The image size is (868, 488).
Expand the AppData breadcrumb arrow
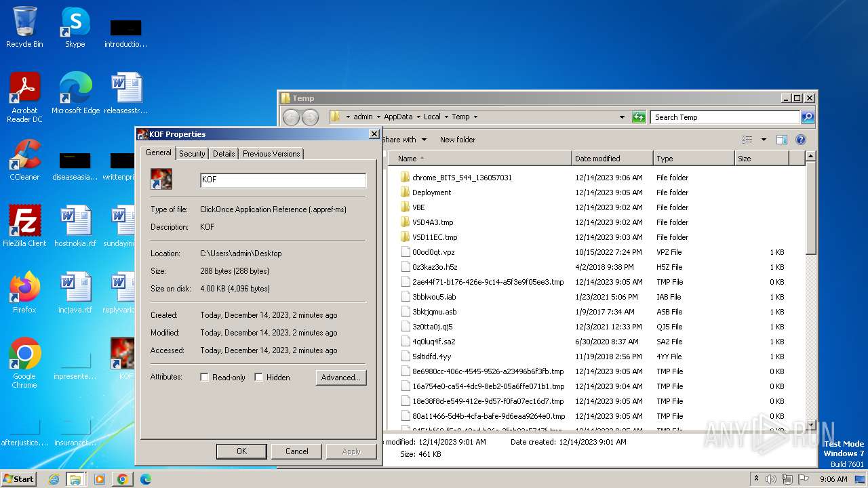pos(418,117)
